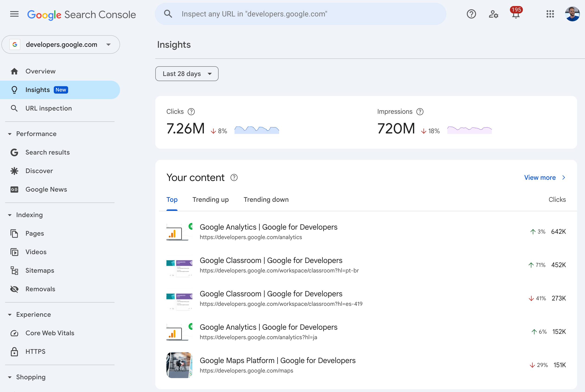Screen dimensions: 585x392
Task: Click the profile avatar picture
Action: (x=572, y=14)
